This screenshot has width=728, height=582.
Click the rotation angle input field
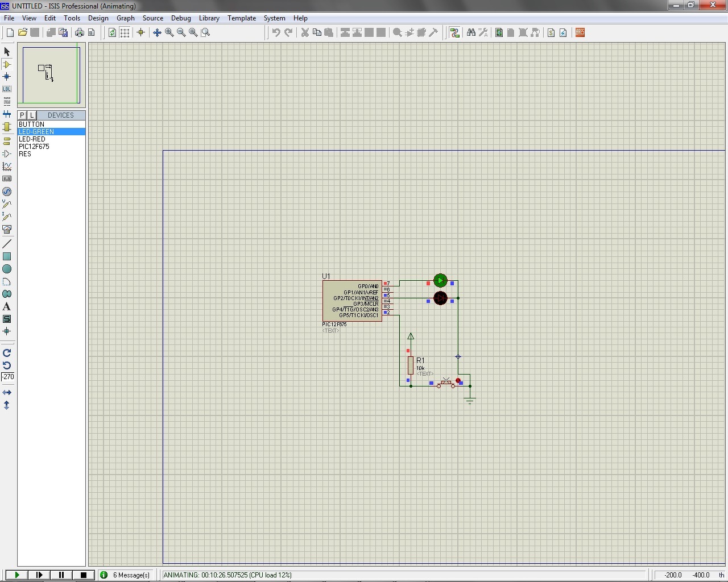[8, 377]
